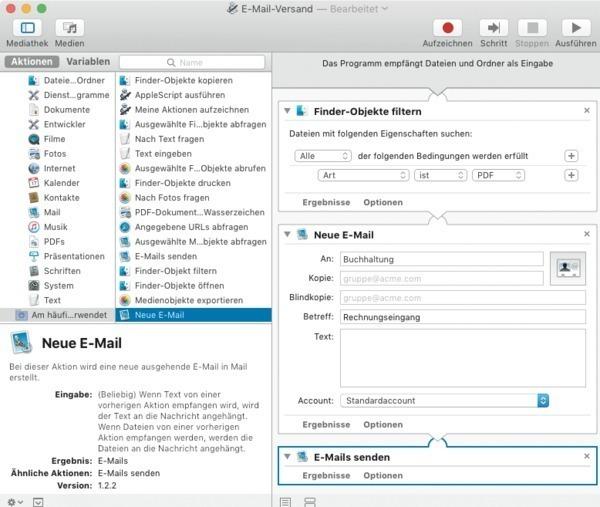600x507 pixels.
Task: Open the Alle conditions dropdown
Action: click(x=323, y=156)
